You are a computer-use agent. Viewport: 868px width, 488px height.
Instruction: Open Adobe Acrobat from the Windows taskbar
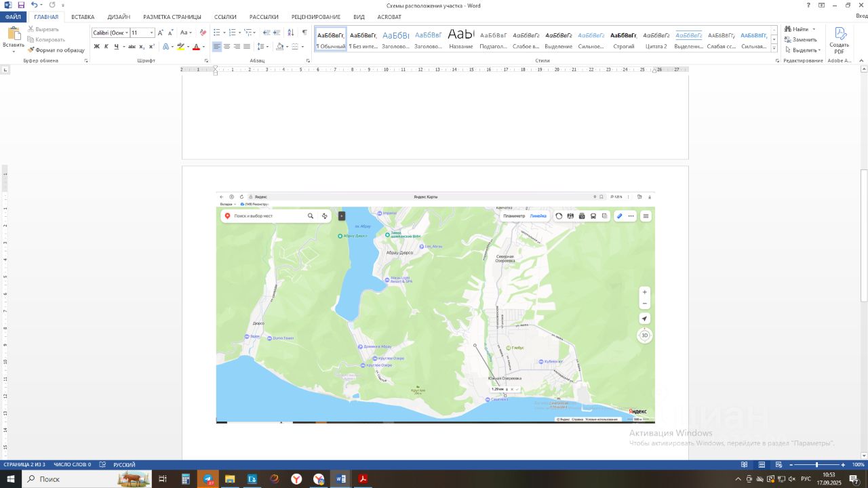[363, 479]
